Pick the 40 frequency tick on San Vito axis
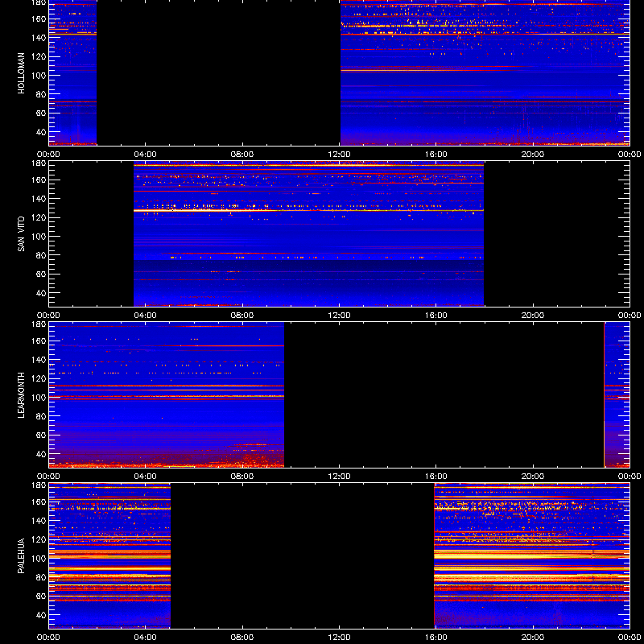The width and height of the screenshot is (644, 644). click(x=42, y=293)
